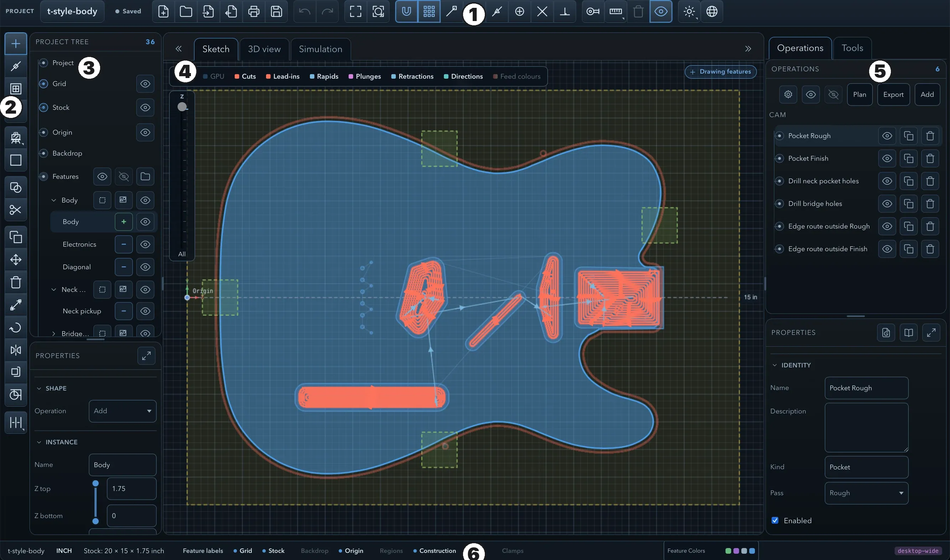
Task: Click the print icon in top toolbar
Action: click(x=254, y=11)
